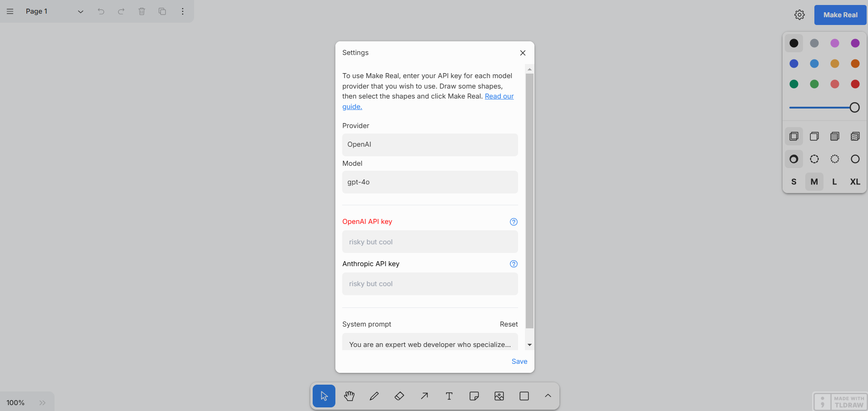Image resolution: width=868 pixels, height=411 pixels.
Task: Select the Draw pencil tool
Action: pyautogui.click(x=374, y=396)
